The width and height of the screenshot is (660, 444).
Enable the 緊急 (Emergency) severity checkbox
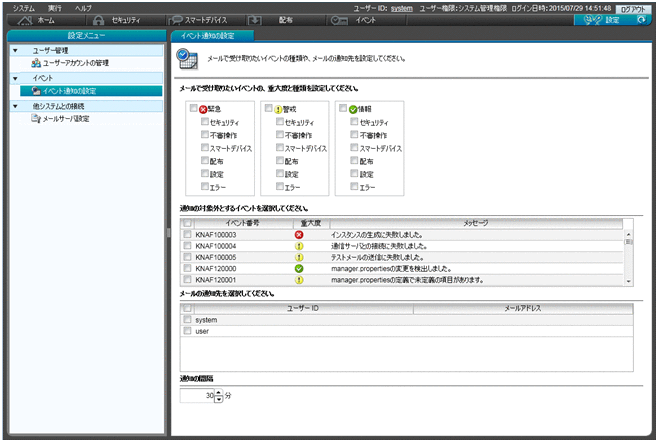[194, 109]
